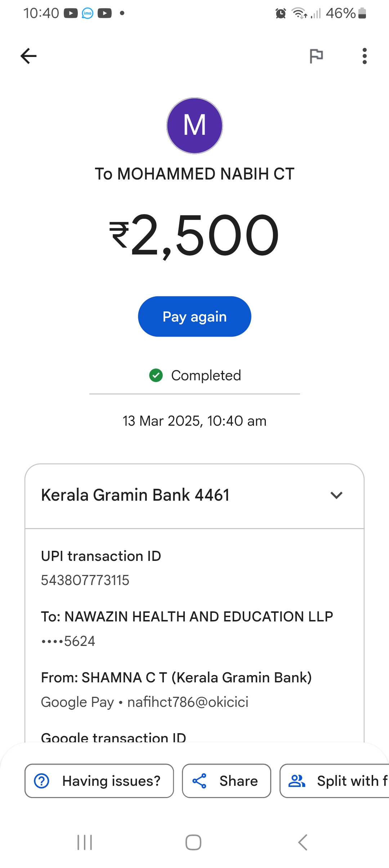Tap the nafihct786@okicici UPI address
The image size is (389, 868).
tap(188, 702)
